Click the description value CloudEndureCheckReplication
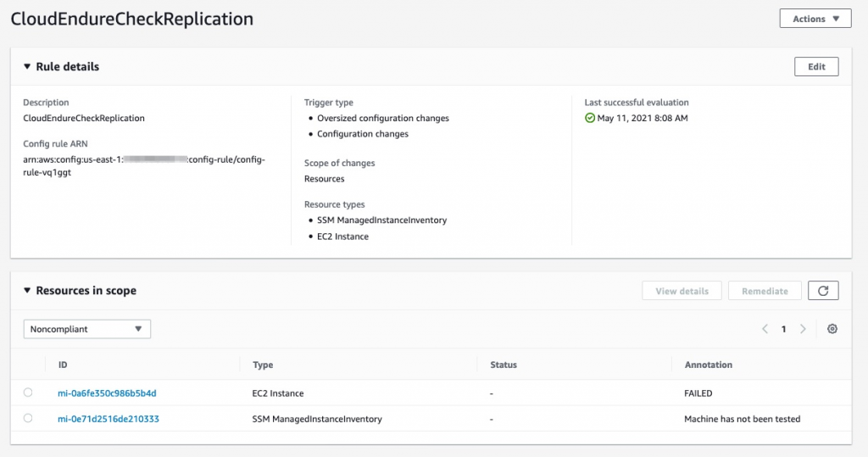868x457 pixels. (x=84, y=118)
